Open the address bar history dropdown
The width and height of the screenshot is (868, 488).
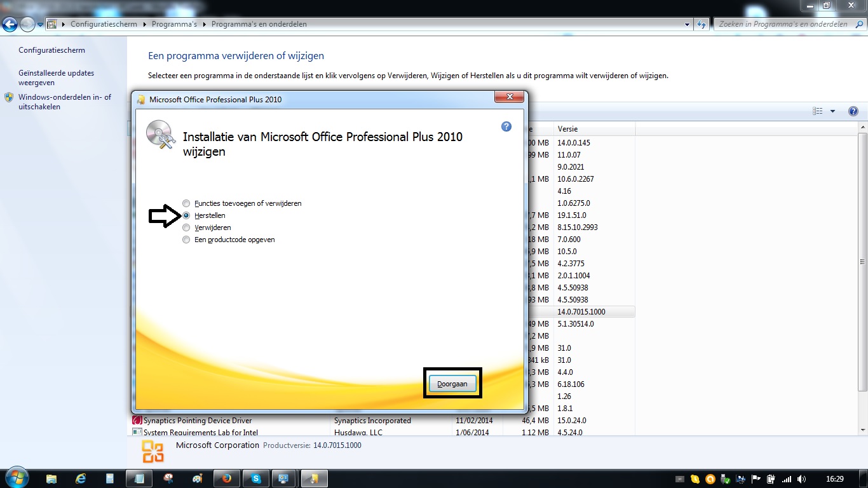[x=688, y=24]
